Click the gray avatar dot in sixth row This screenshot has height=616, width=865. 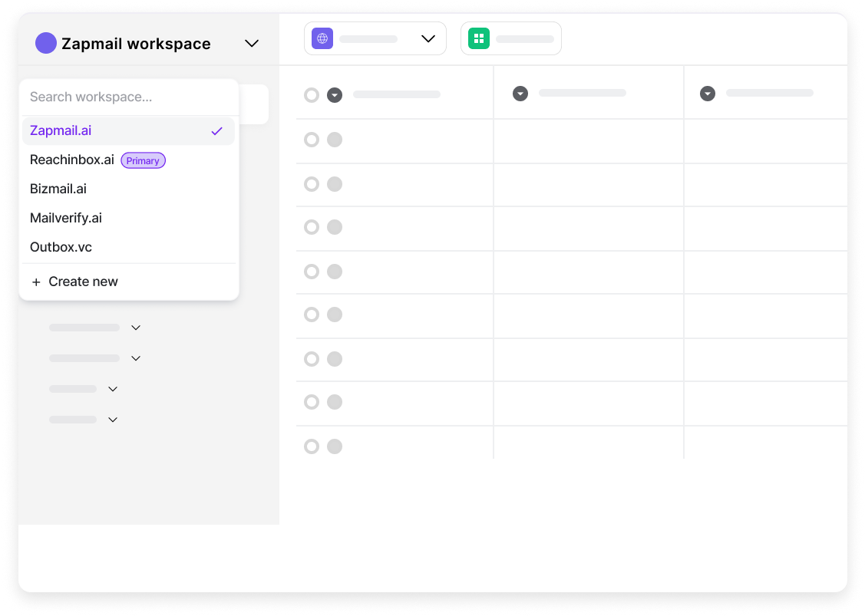point(335,360)
